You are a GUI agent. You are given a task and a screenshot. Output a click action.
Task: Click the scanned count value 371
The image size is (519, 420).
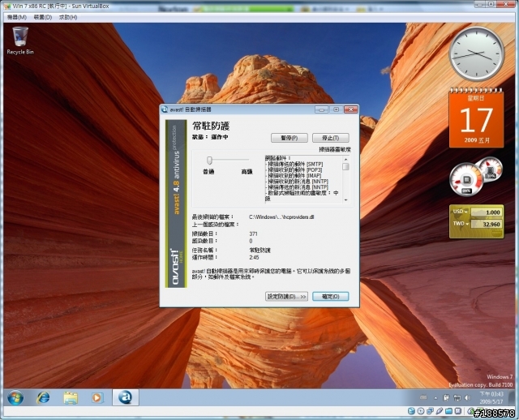click(x=253, y=234)
